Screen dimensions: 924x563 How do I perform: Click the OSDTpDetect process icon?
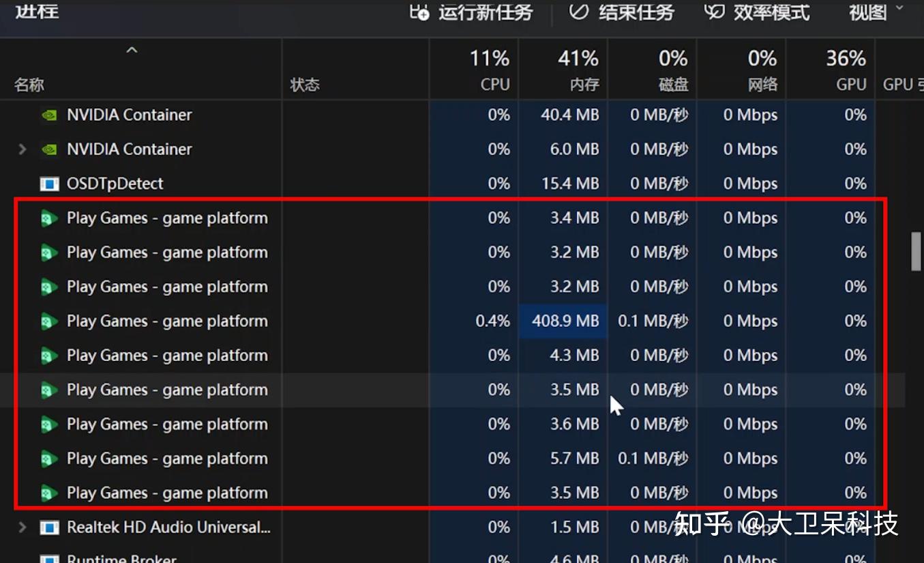click(49, 184)
